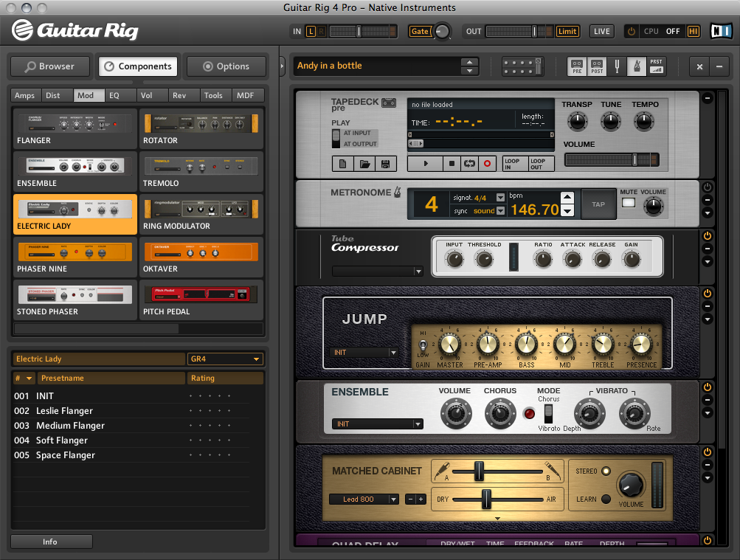Enable the Limit button on the output
The height and width of the screenshot is (560, 740).
567,31
